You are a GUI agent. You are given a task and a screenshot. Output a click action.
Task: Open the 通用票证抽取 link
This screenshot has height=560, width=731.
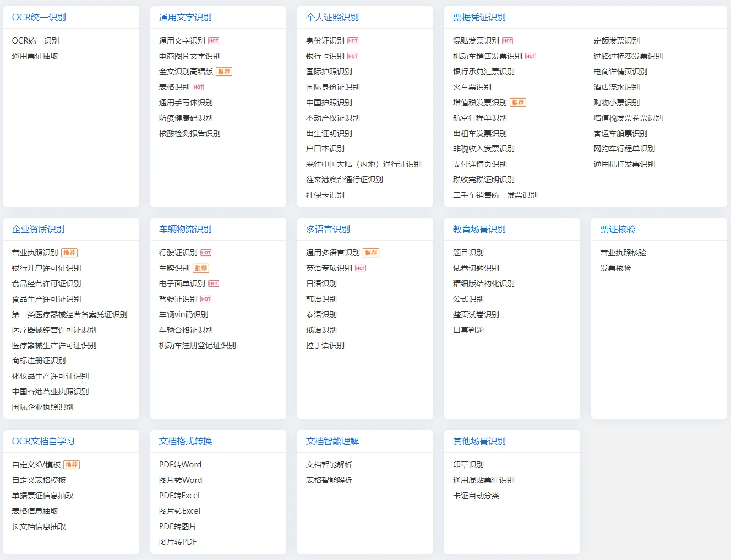tap(35, 56)
